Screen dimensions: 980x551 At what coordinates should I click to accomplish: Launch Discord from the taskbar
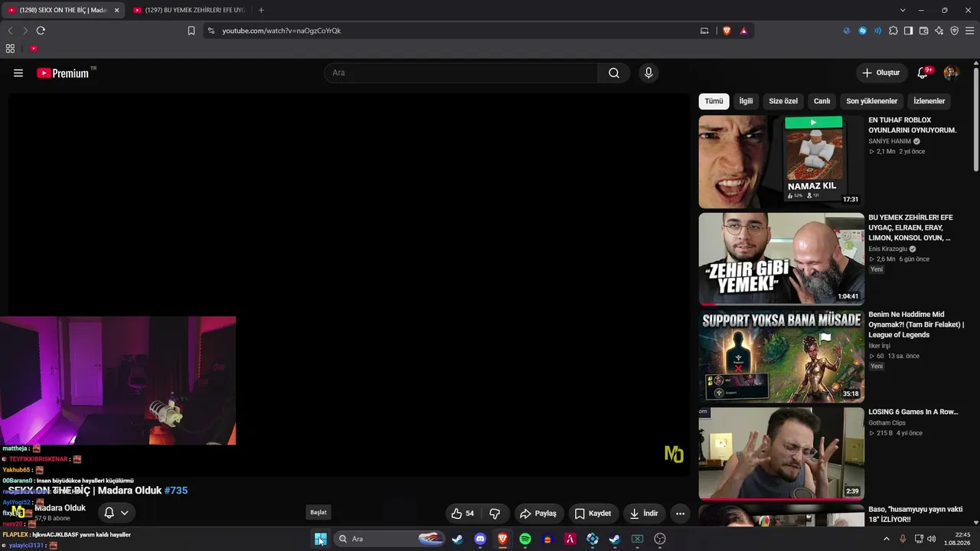(480, 539)
